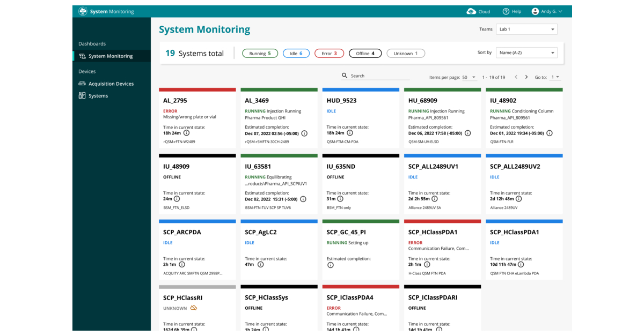
Task: Go to the next results page
Action: [x=526, y=77]
